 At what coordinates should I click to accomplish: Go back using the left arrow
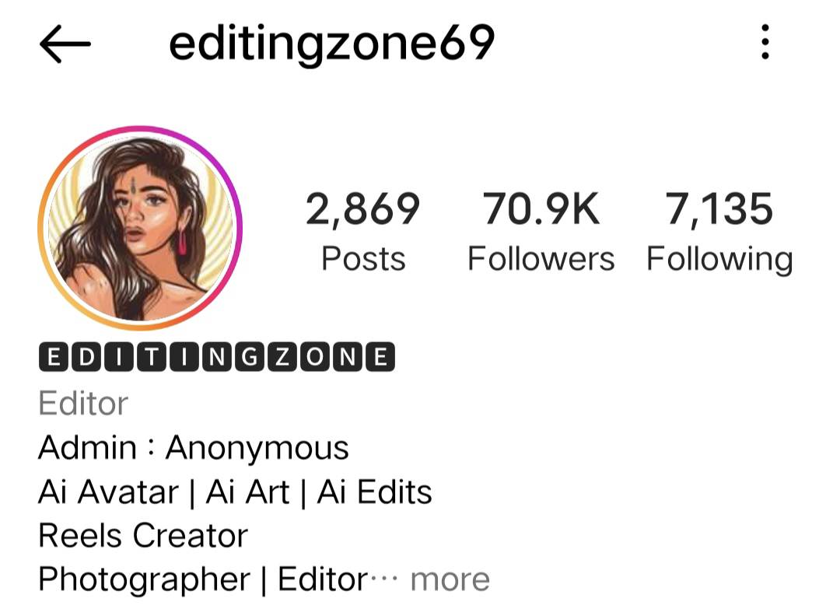click(65, 44)
